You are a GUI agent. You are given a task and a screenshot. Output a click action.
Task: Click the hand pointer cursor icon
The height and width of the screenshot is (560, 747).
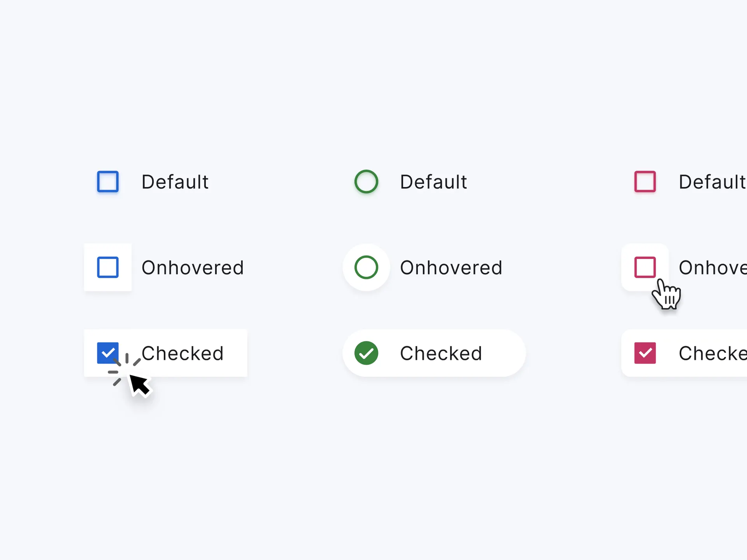click(x=667, y=294)
